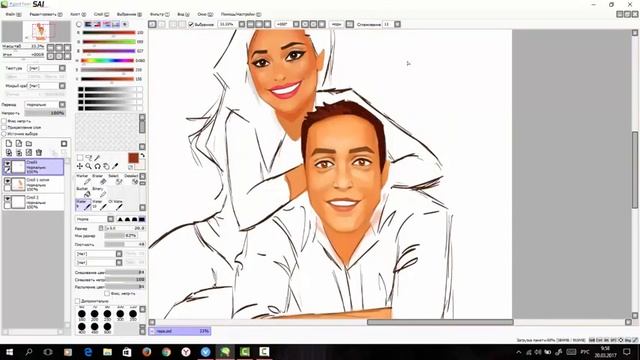640x360 pixels.
Task: Choose the Eraser brush
Action: [x=100, y=179]
